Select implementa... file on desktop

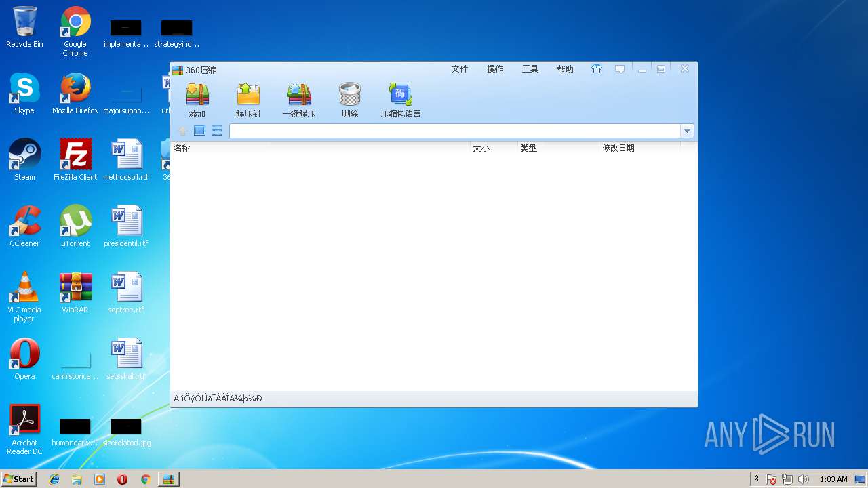click(x=126, y=34)
